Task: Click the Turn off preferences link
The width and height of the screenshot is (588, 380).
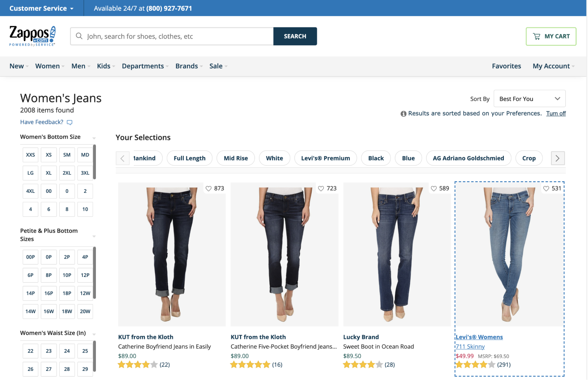Action: pos(556,114)
